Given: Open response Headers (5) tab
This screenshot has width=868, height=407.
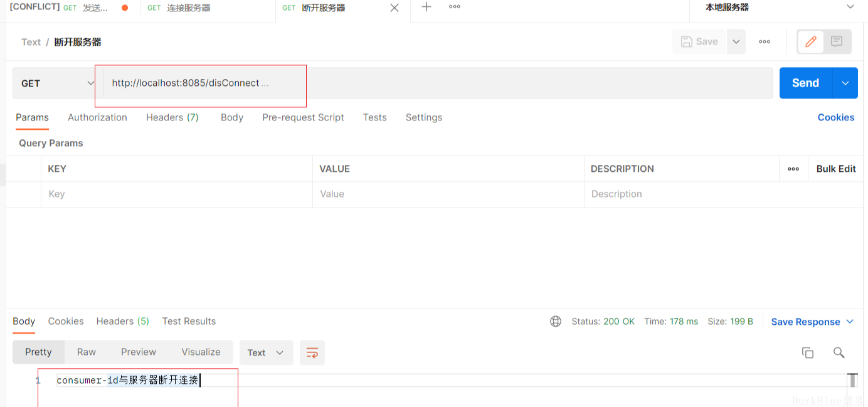Looking at the screenshot, I should coord(123,321).
